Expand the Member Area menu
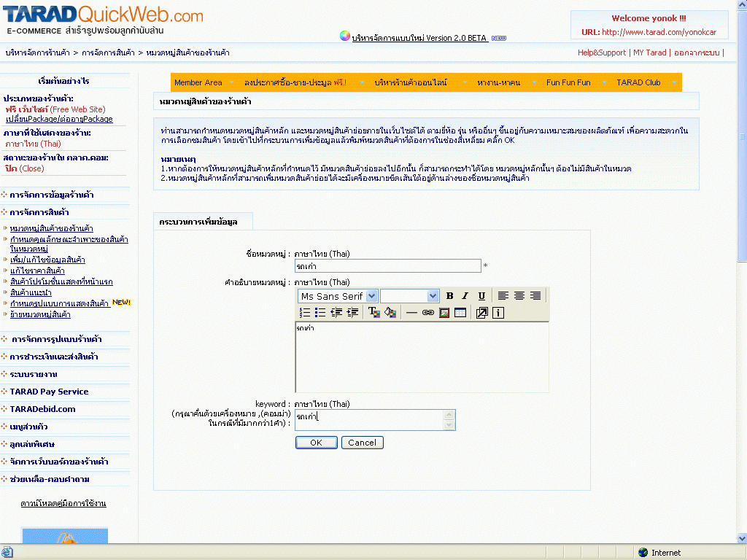The width and height of the screenshot is (747, 560). click(198, 83)
